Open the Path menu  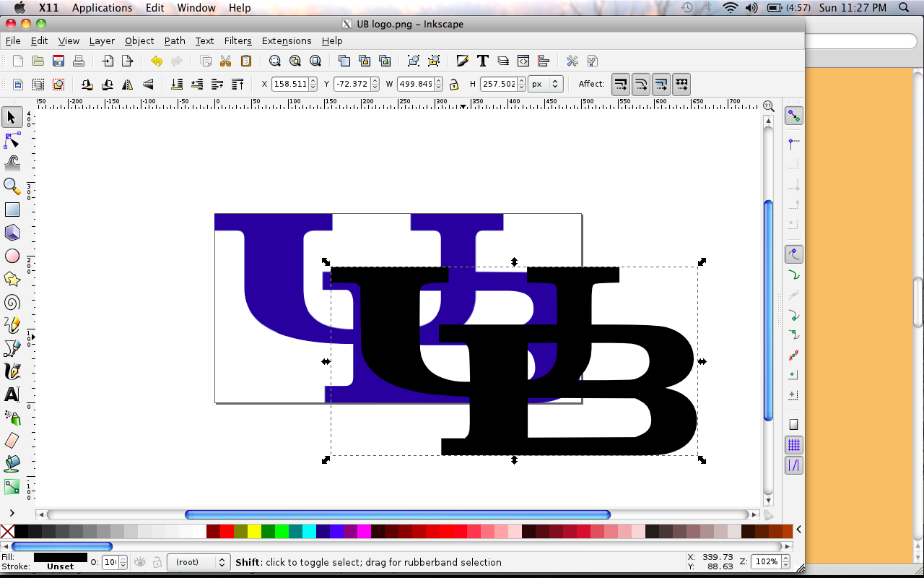click(x=175, y=41)
